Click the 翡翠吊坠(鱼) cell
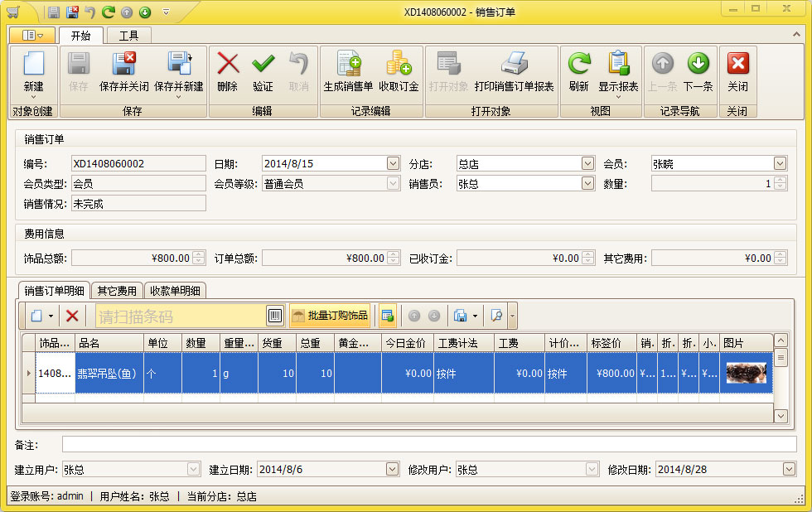The height and width of the screenshot is (512, 812). click(109, 373)
